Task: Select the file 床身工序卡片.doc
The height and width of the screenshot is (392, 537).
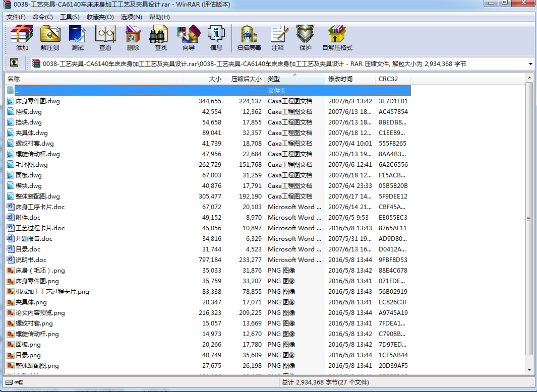Action: coord(40,207)
